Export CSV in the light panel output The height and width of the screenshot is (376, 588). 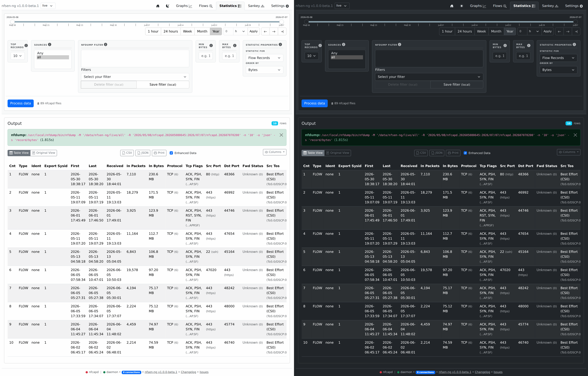127,153
